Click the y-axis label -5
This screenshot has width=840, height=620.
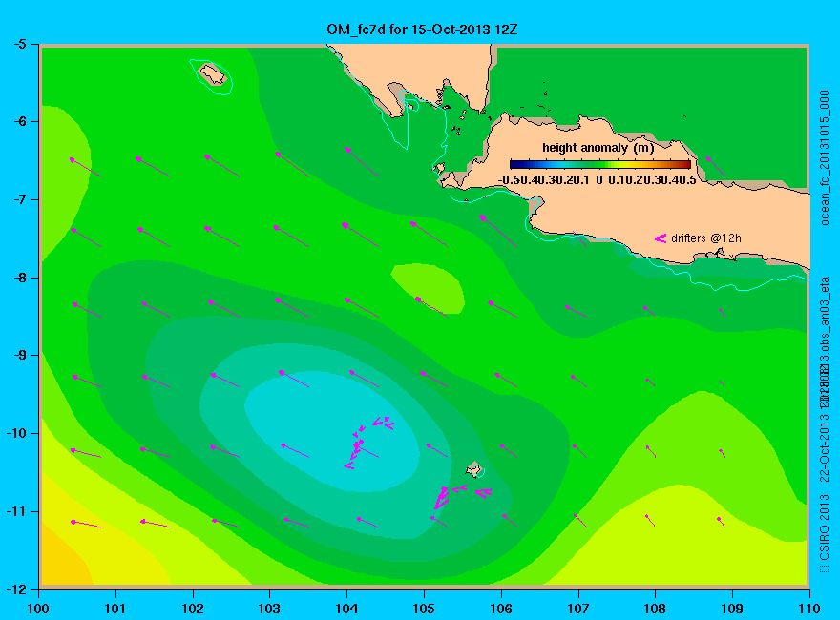pos(19,45)
